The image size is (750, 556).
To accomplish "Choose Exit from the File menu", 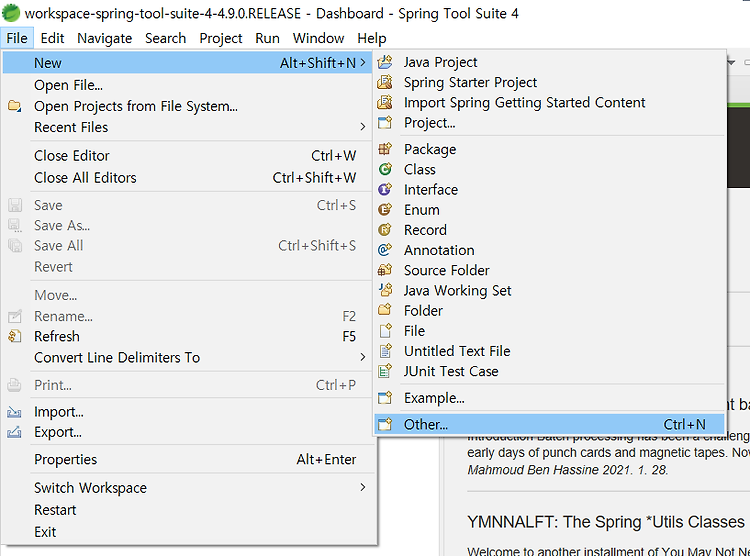I will point(189,532).
